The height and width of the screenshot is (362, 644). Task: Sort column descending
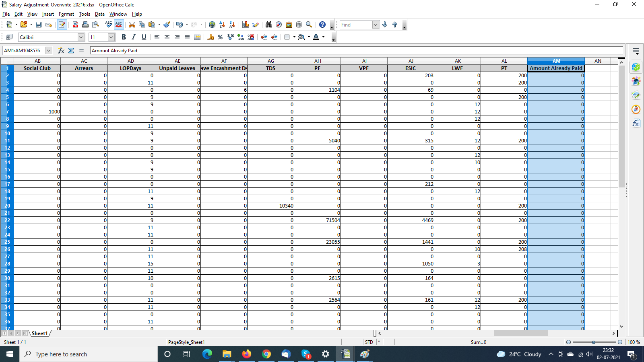tap(232, 25)
